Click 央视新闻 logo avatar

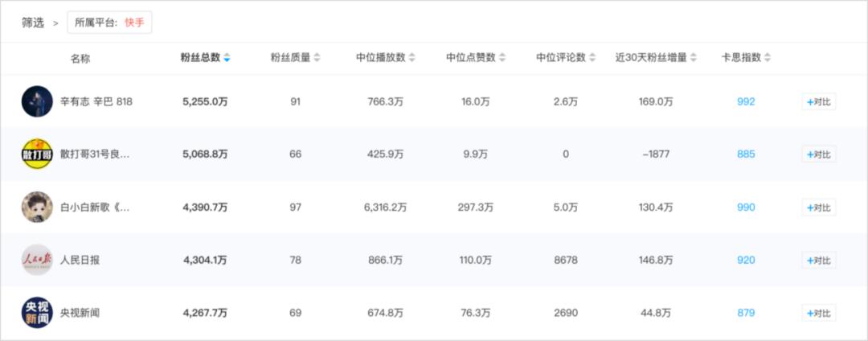click(x=37, y=313)
